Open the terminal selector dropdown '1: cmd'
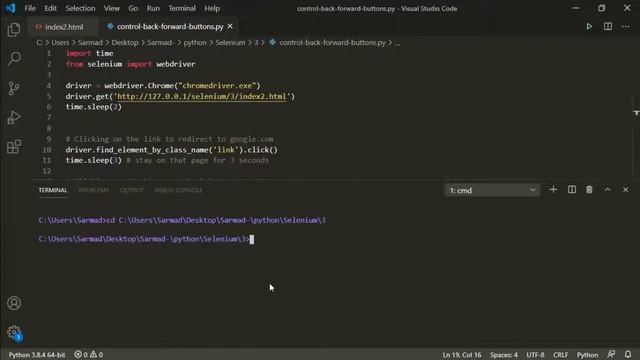Screen dimensions: 640x360 492,190
